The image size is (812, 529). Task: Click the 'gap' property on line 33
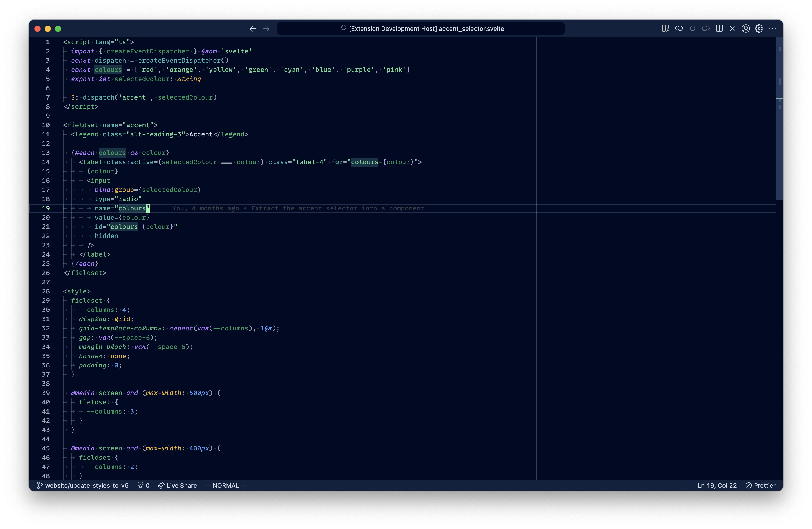(85, 337)
